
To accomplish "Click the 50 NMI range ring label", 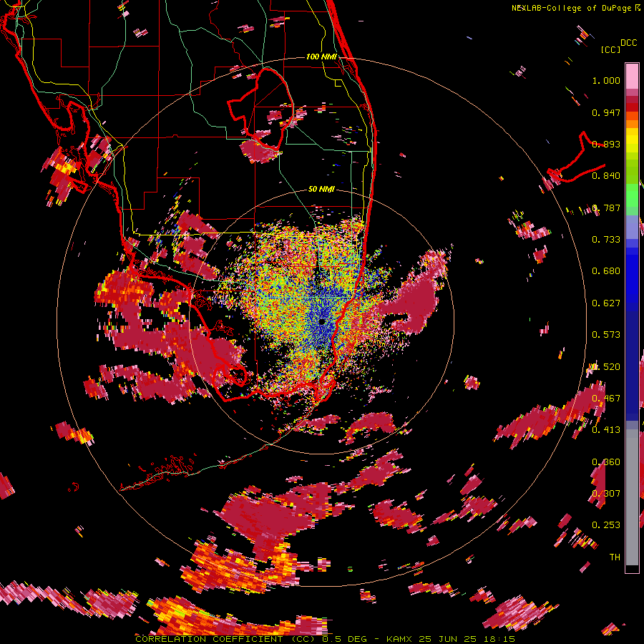I will click(x=321, y=190).
